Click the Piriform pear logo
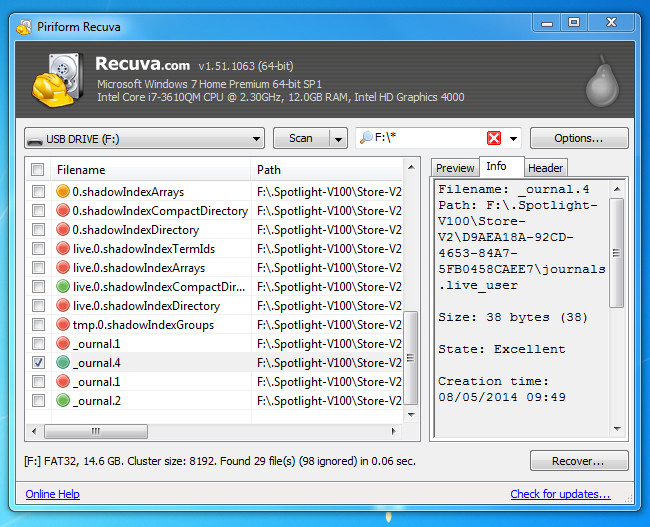Image resolution: width=650 pixels, height=527 pixels. [x=599, y=78]
